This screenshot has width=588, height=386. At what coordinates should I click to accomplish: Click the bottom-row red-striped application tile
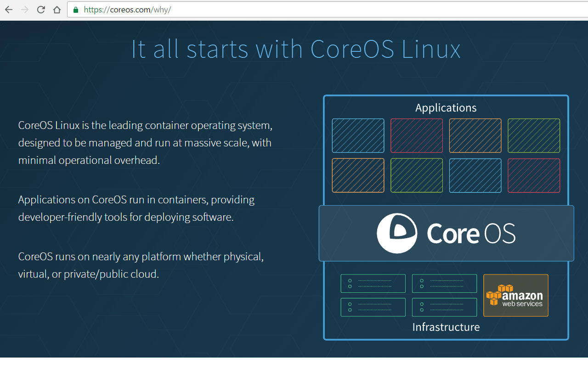[x=534, y=175]
